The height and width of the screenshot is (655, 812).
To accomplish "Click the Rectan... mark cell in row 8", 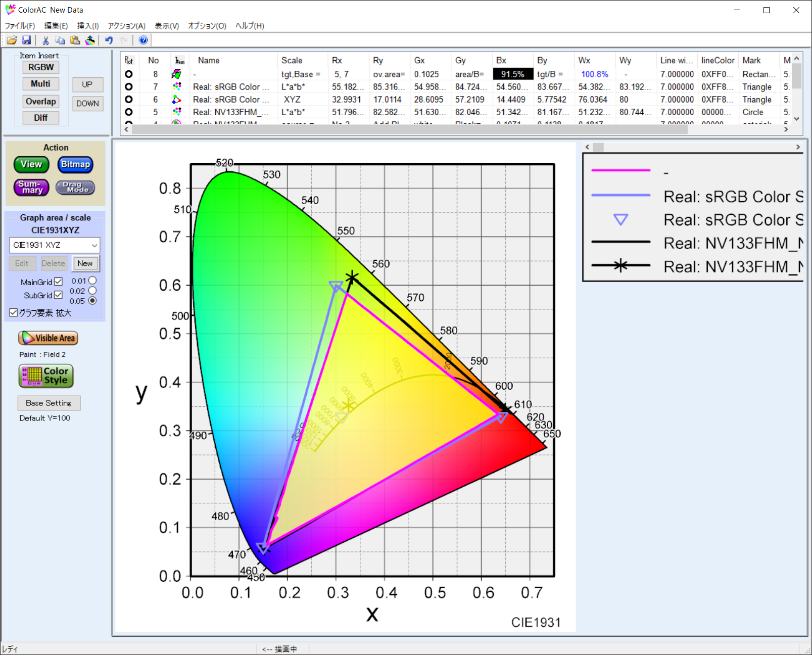I will point(759,74).
